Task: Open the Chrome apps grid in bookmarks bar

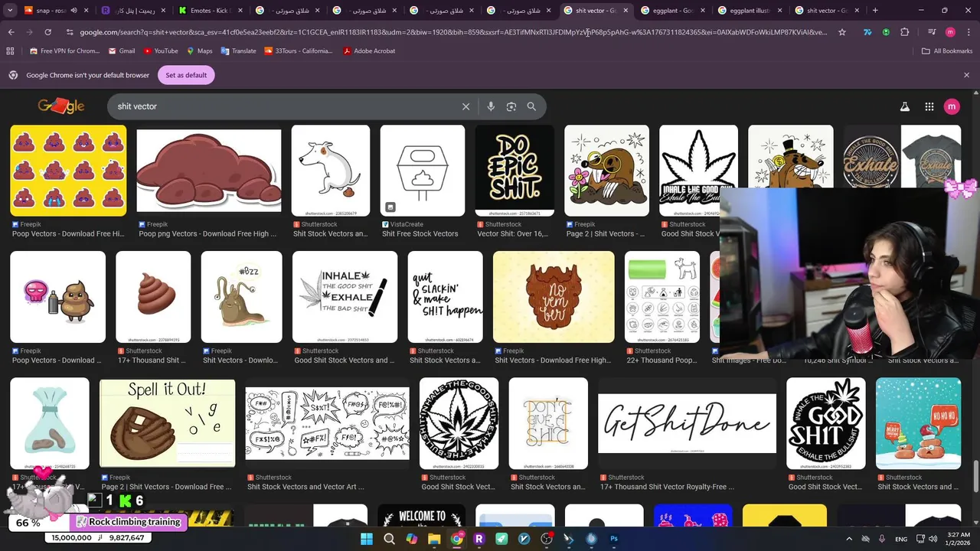Action: click(10, 51)
